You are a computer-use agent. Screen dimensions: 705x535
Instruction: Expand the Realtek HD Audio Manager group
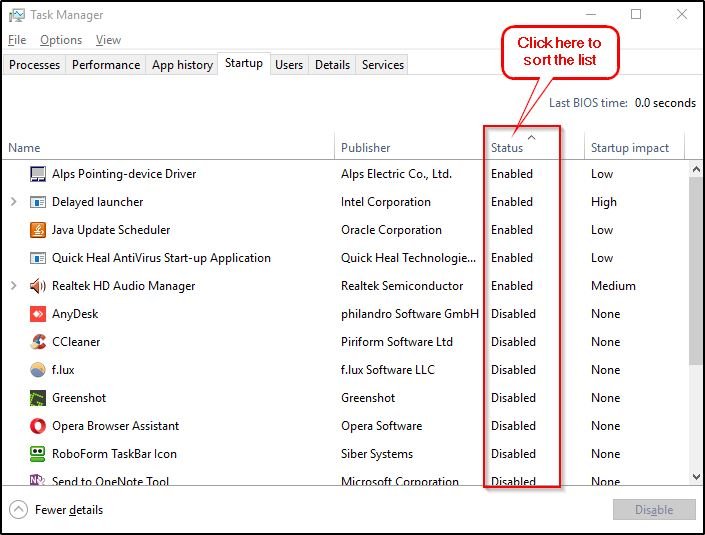tap(13, 286)
